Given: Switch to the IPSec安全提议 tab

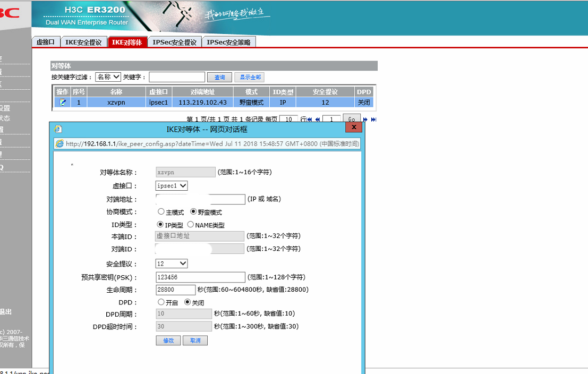Looking at the screenshot, I should (174, 42).
